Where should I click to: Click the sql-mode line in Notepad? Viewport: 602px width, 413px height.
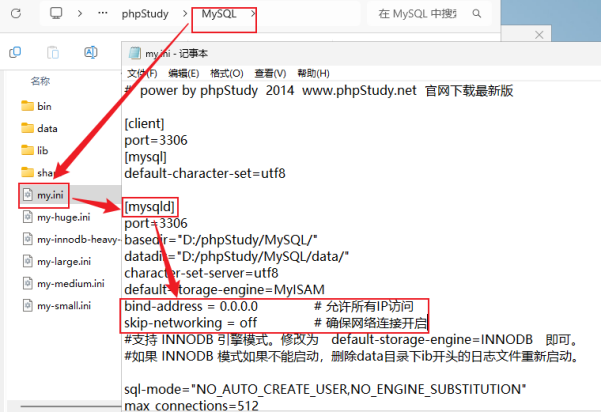[x=325, y=389]
